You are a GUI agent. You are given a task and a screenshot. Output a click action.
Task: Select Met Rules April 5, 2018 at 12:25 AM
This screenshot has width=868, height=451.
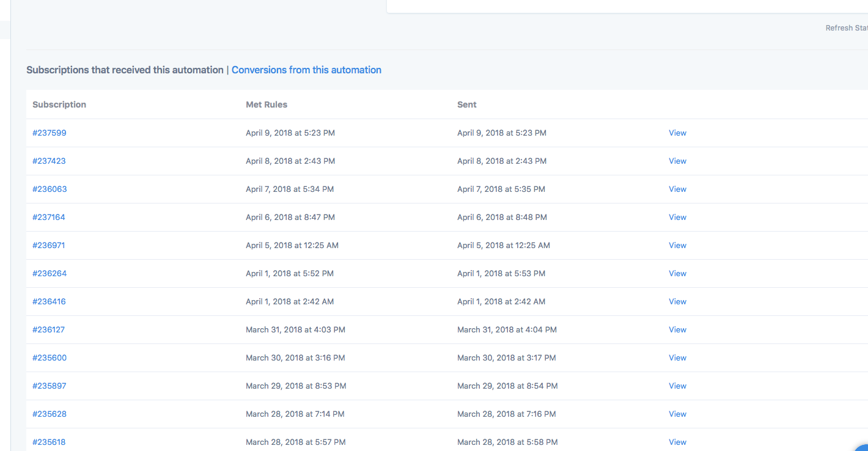click(x=292, y=245)
